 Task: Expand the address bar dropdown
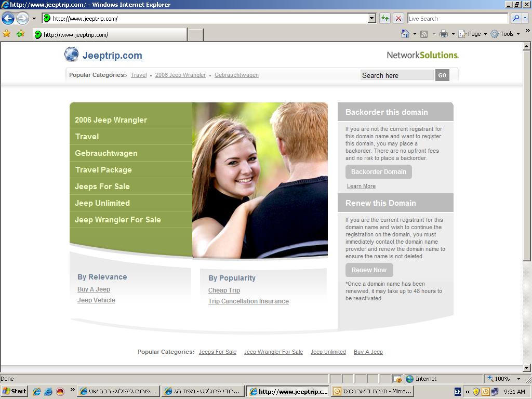point(371,18)
